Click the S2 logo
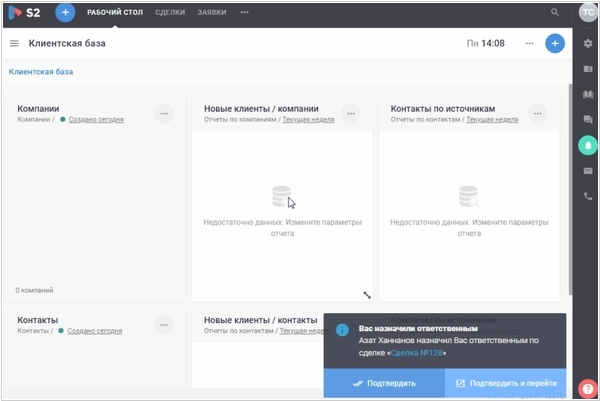 coord(24,13)
